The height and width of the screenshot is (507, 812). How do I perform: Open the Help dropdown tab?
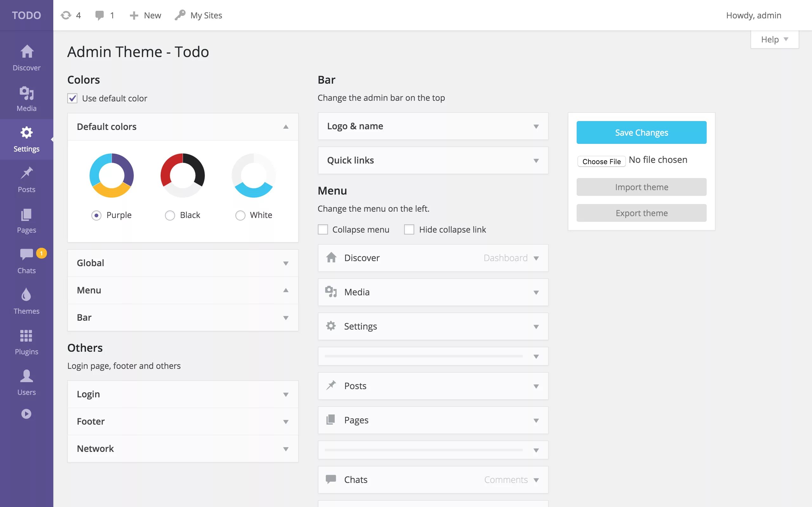coord(774,40)
